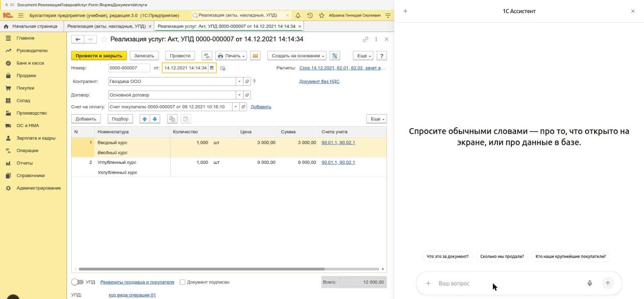The width and height of the screenshot is (644, 299).
Task: Click the document number field
Action: 129,68
